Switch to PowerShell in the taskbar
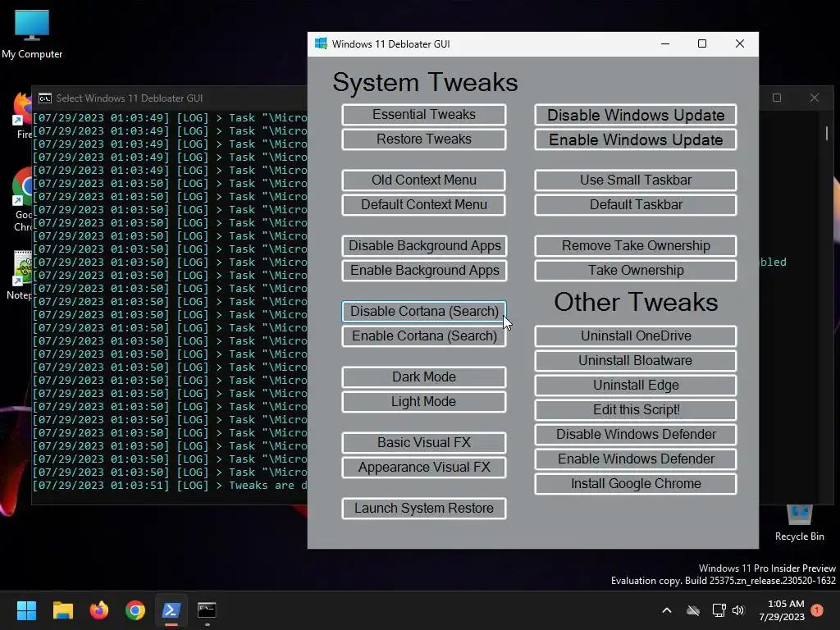Screen dimensions: 840x630 coord(171,610)
